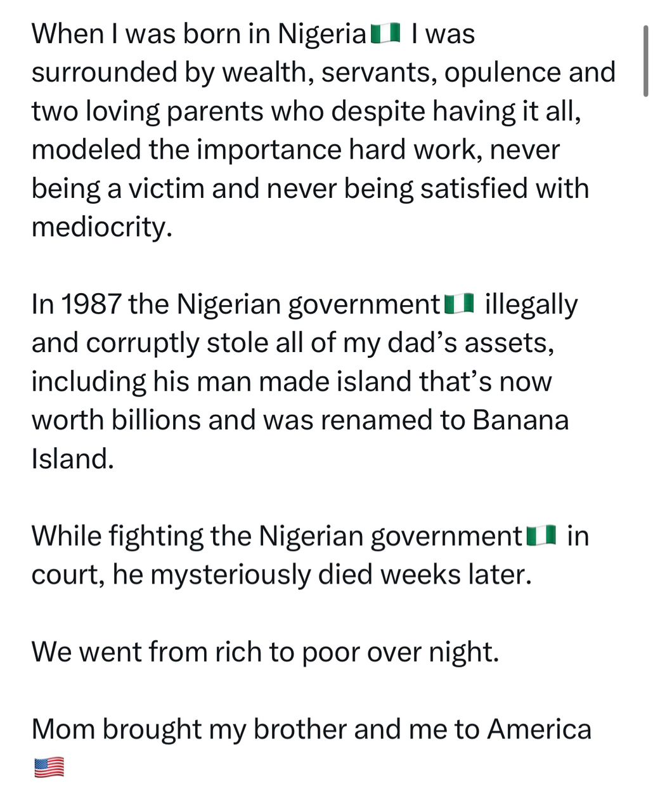This screenshot has width=653, height=812.
Task: Click the sentence 'We went from rich to poor over night.'
Action: (x=265, y=652)
